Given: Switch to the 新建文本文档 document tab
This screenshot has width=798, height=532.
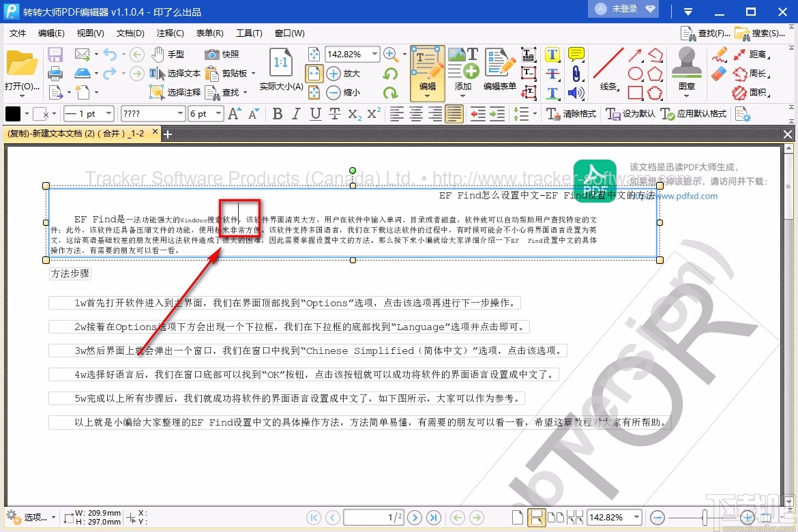Looking at the screenshot, I should 75,134.
